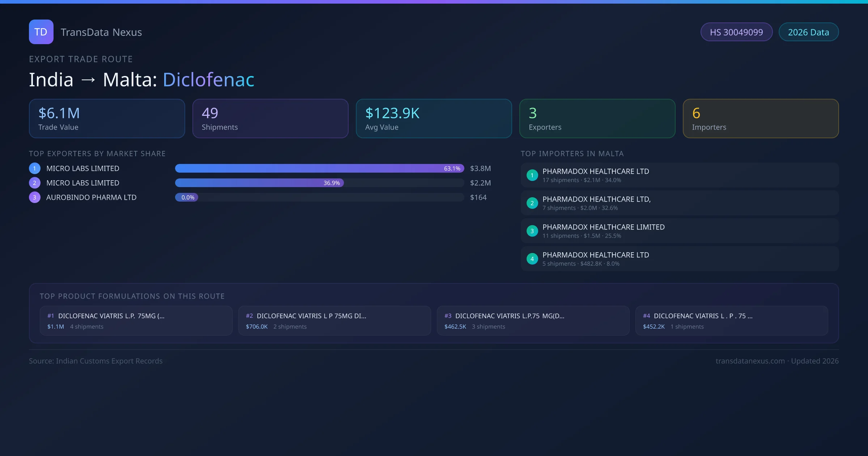Click the transdatanexus.com footer link
Image resolution: width=868 pixels, height=456 pixels.
point(750,361)
